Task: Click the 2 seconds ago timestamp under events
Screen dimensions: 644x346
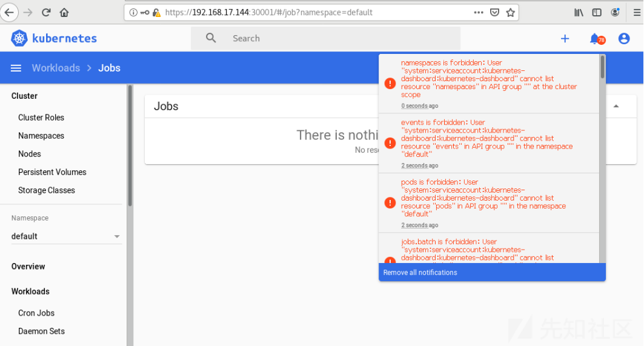Action: pos(420,165)
